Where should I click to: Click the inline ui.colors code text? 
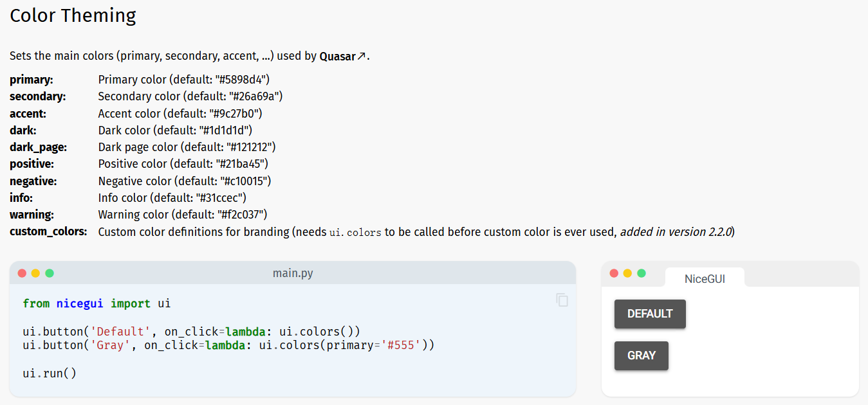tap(355, 232)
